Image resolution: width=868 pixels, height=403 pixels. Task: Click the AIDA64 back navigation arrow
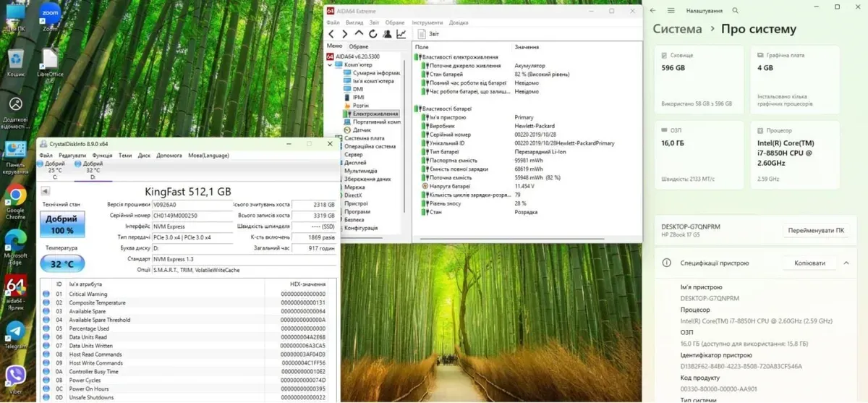pos(332,34)
